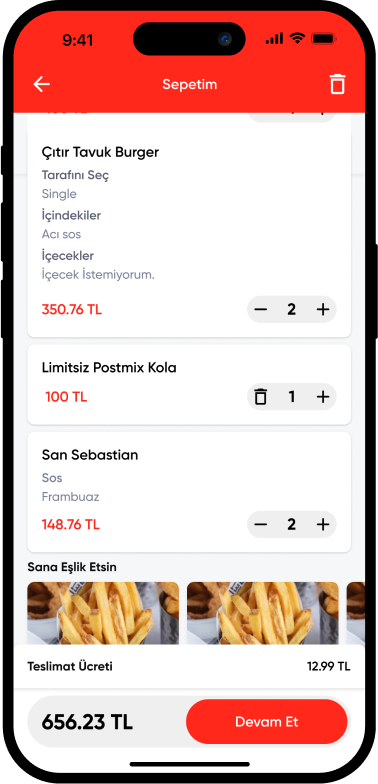The width and height of the screenshot is (378, 784).
Task: Increase San Sebastian quantity with plus
Action: click(x=323, y=524)
